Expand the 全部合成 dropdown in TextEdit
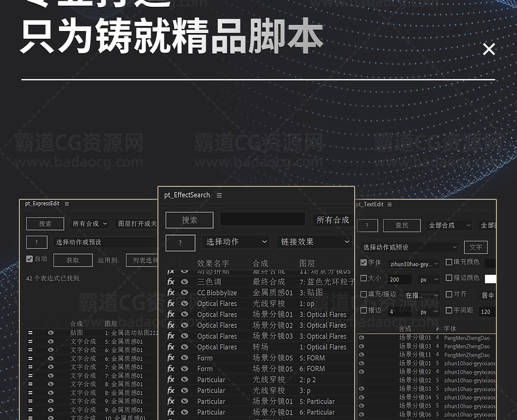This screenshot has width=517, height=420. pyautogui.click(x=449, y=226)
